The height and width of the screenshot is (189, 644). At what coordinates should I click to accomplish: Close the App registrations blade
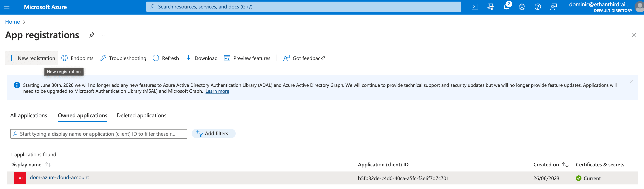[x=634, y=35]
